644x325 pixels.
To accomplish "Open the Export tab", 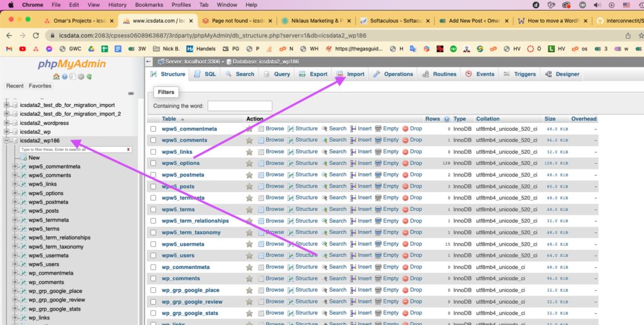I will (x=313, y=74).
